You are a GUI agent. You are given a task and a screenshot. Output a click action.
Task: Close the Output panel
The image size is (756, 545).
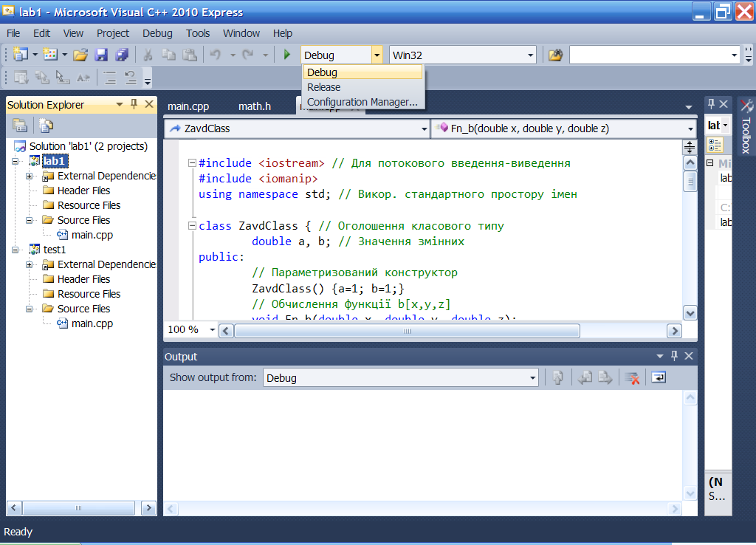(689, 356)
